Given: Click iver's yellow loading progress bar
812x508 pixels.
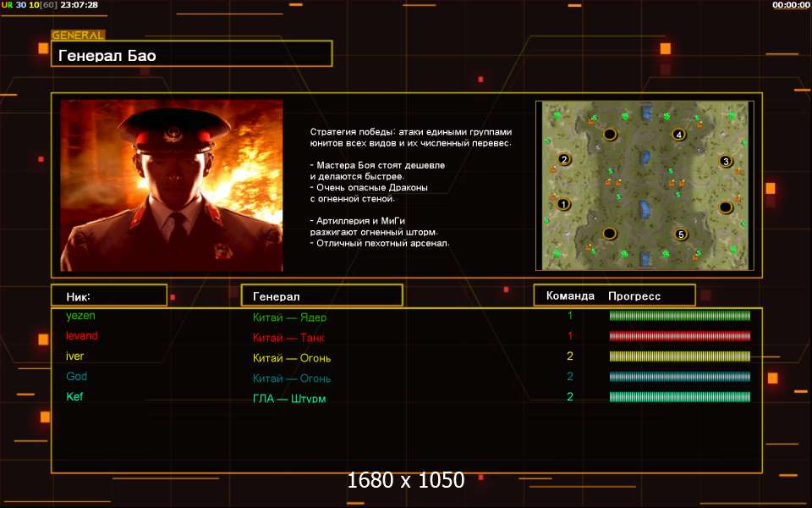Looking at the screenshot, I should 680,356.
